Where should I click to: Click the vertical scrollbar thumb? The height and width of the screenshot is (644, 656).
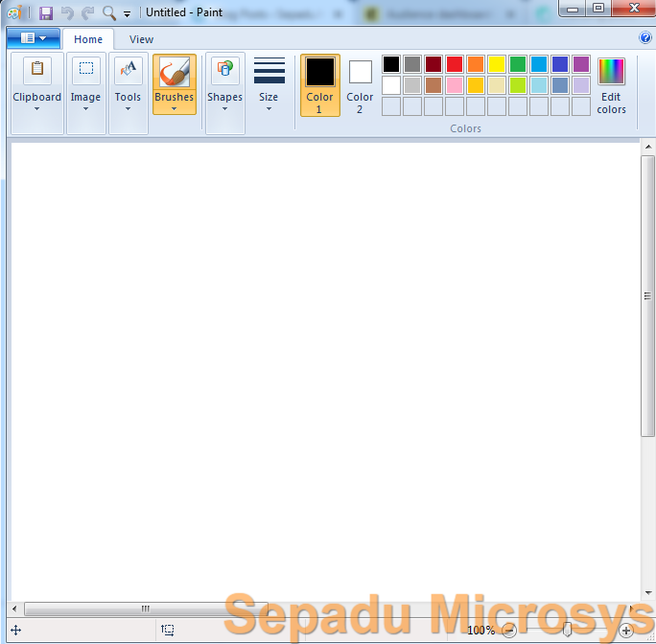648,296
